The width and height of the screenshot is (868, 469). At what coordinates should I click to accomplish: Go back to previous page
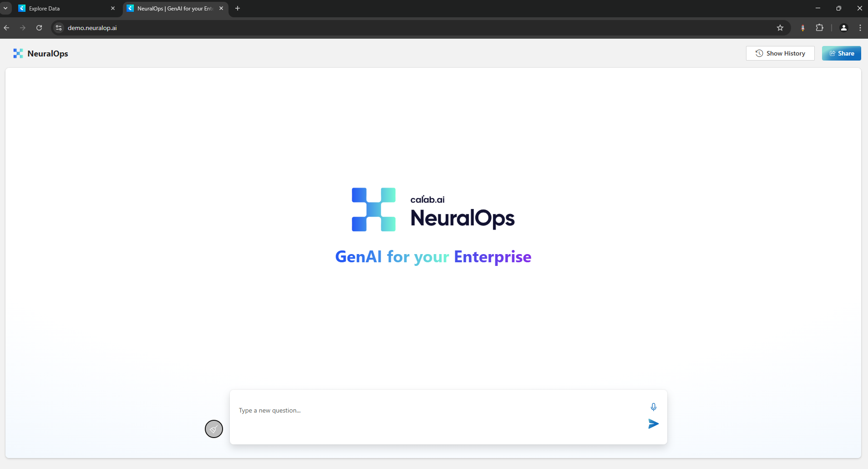click(6, 28)
